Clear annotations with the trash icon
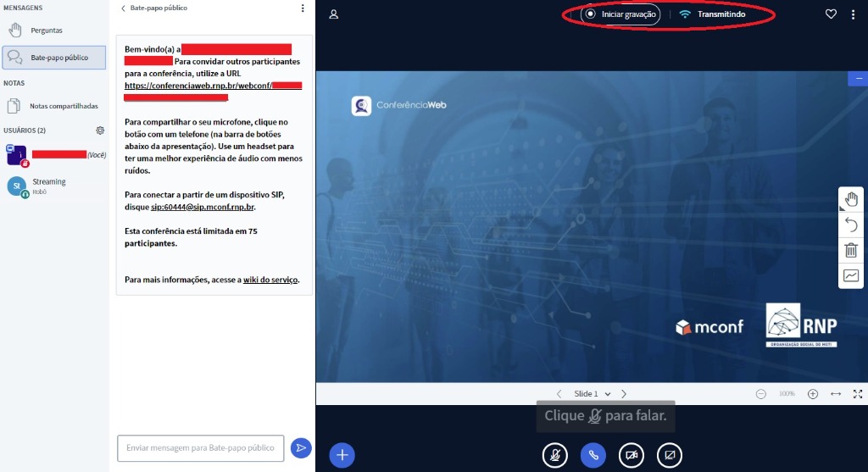This screenshot has height=472, width=868. coord(851,250)
